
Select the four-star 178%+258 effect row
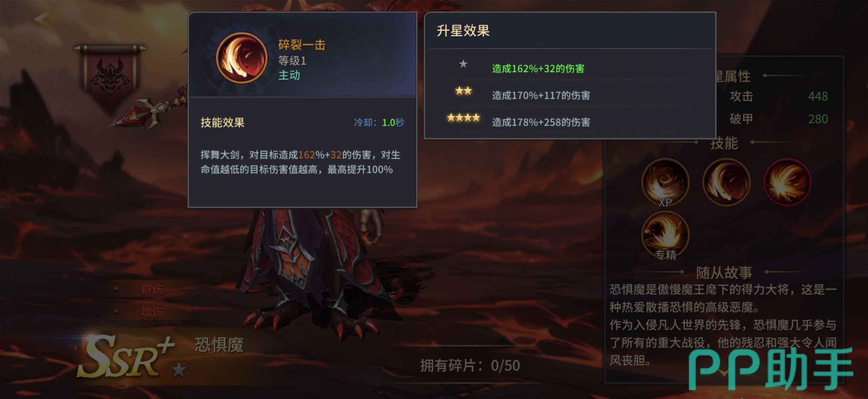[x=569, y=121]
